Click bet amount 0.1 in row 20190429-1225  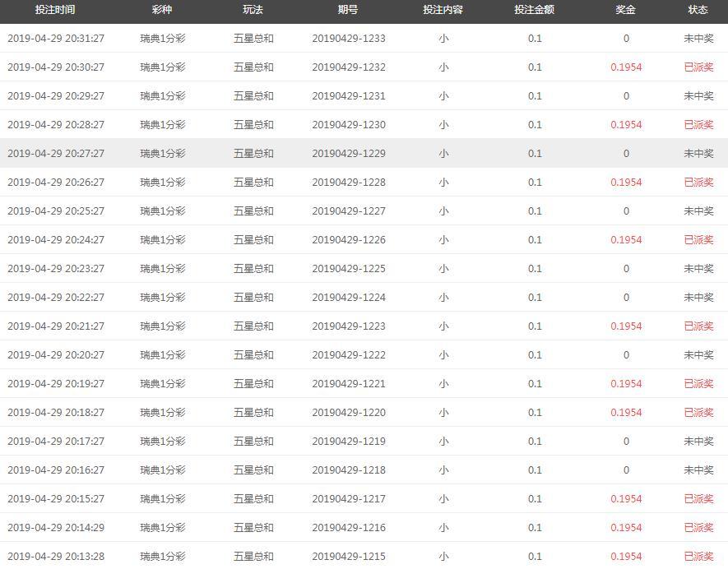click(535, 269)
